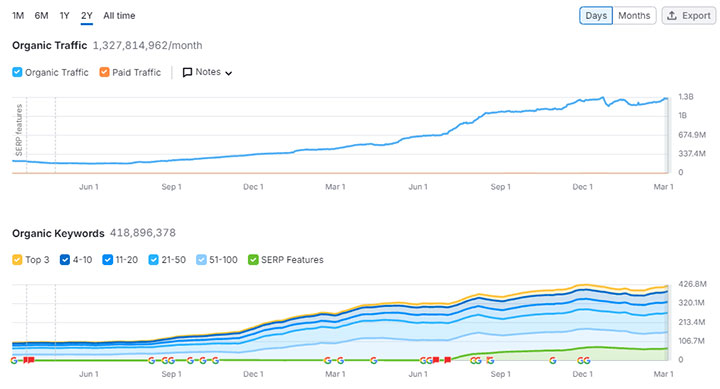The image size is (720, 389).
Task: Switch chart granularity to Months
Action: pos(634,16)
